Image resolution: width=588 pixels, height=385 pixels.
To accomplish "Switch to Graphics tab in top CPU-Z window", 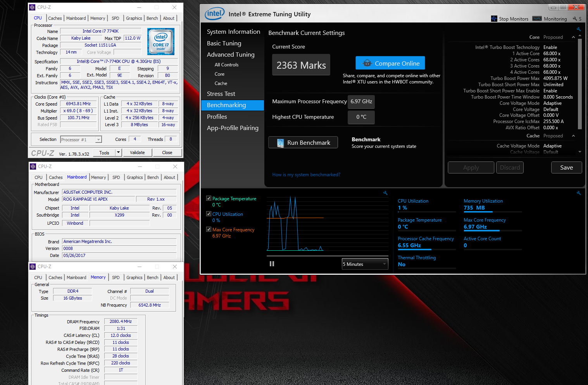I will (x=134, y=18).
